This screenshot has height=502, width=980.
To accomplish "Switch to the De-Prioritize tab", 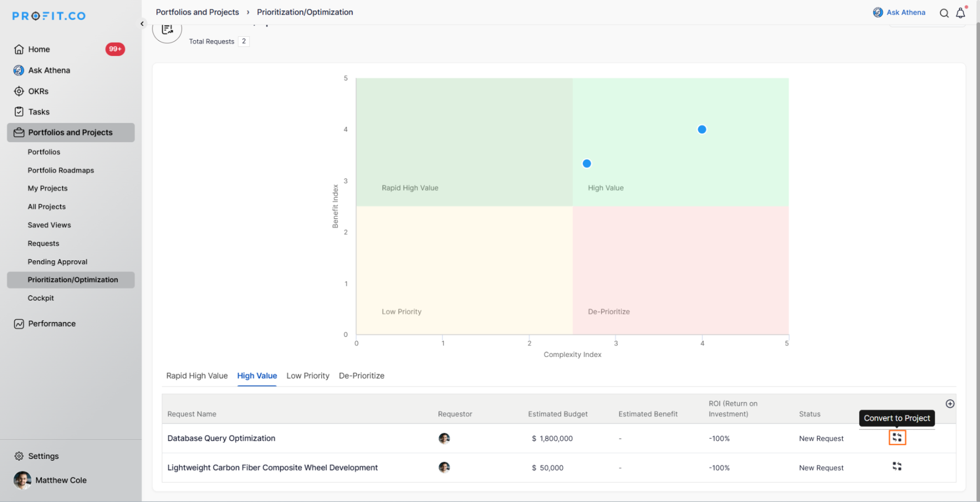I will [361, 376].
